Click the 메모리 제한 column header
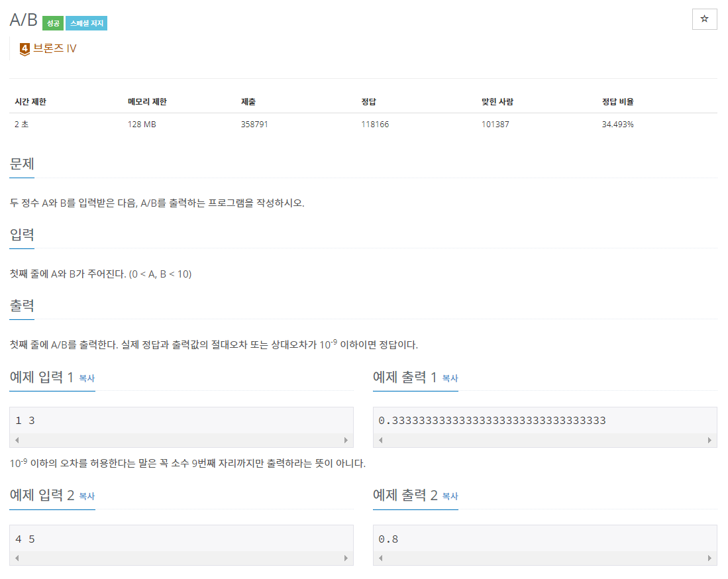The width and height of the screenshot is (728, 579). click(147, 101)
